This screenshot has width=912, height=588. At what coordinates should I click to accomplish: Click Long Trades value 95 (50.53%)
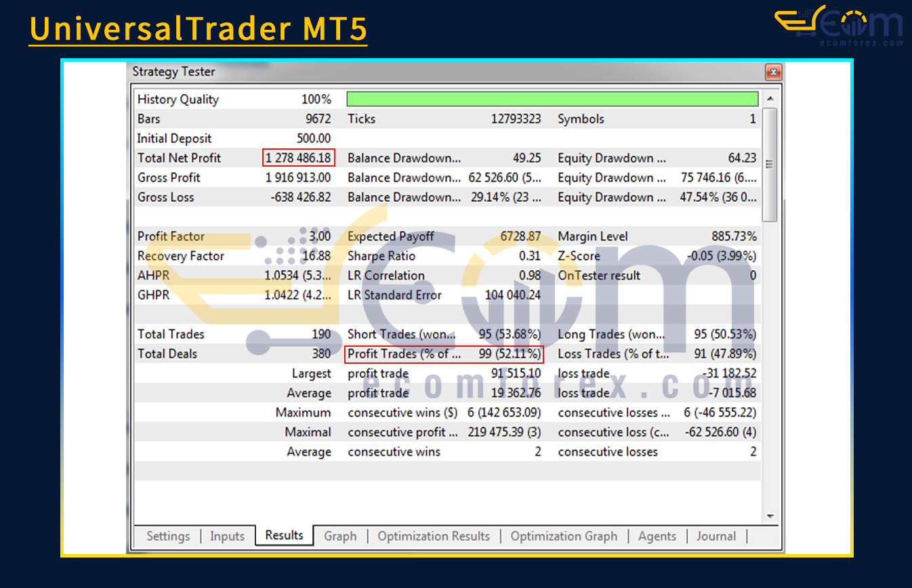tap(726, 334)
